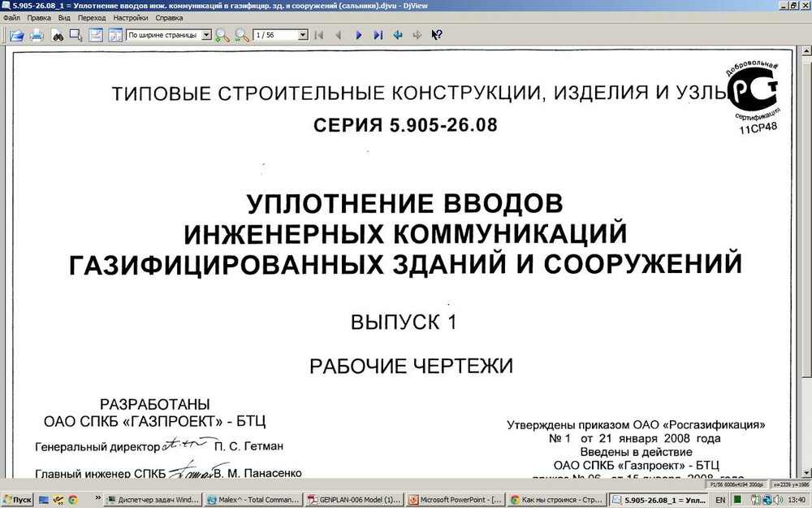The height and width of the screenshot is (508, 812).
Task: Open the volume speaker icon in system tray
Action: point(778,499)
